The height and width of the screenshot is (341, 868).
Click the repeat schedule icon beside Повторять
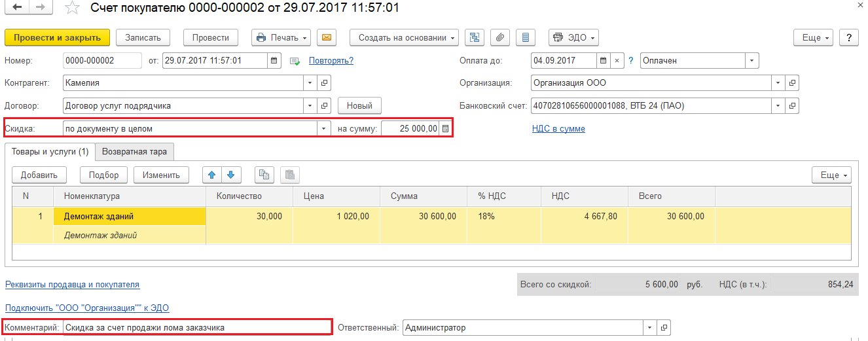295,61
